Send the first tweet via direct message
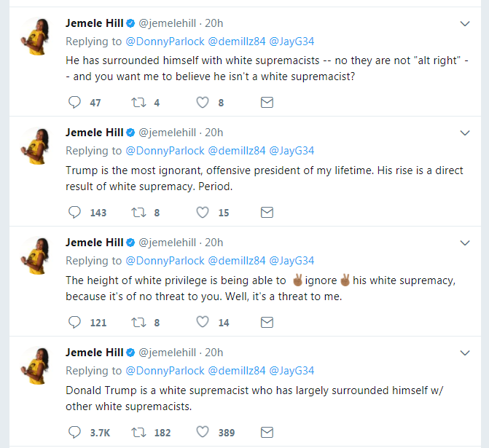 point(267,103)
